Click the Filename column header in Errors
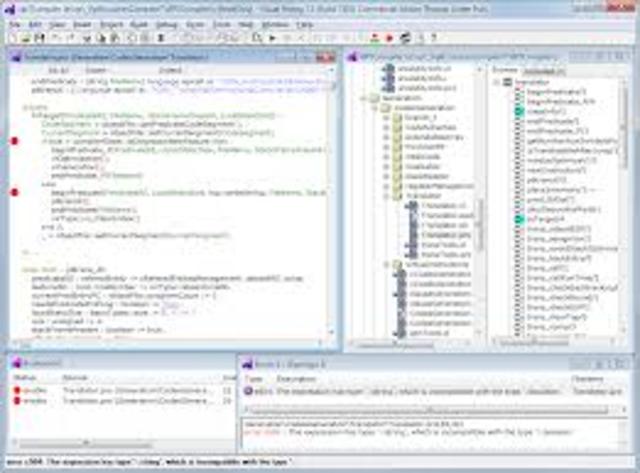The image size is (640, 473). tap(587, 379)
